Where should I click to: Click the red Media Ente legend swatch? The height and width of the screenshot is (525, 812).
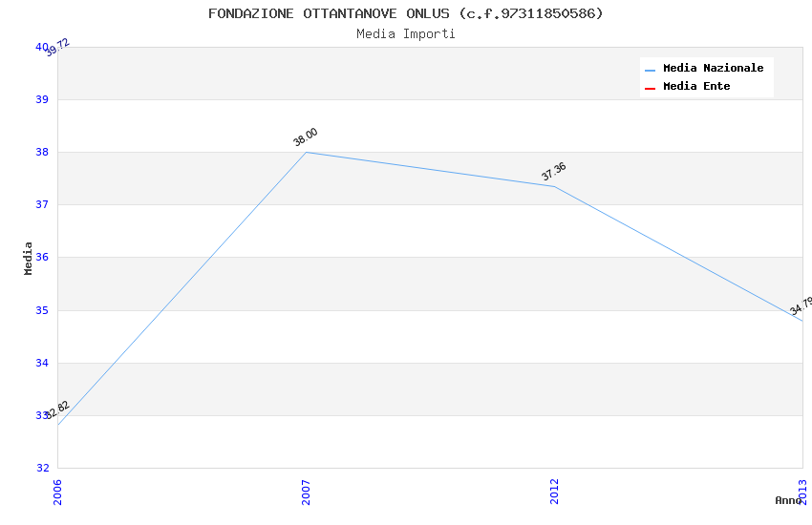650,88
